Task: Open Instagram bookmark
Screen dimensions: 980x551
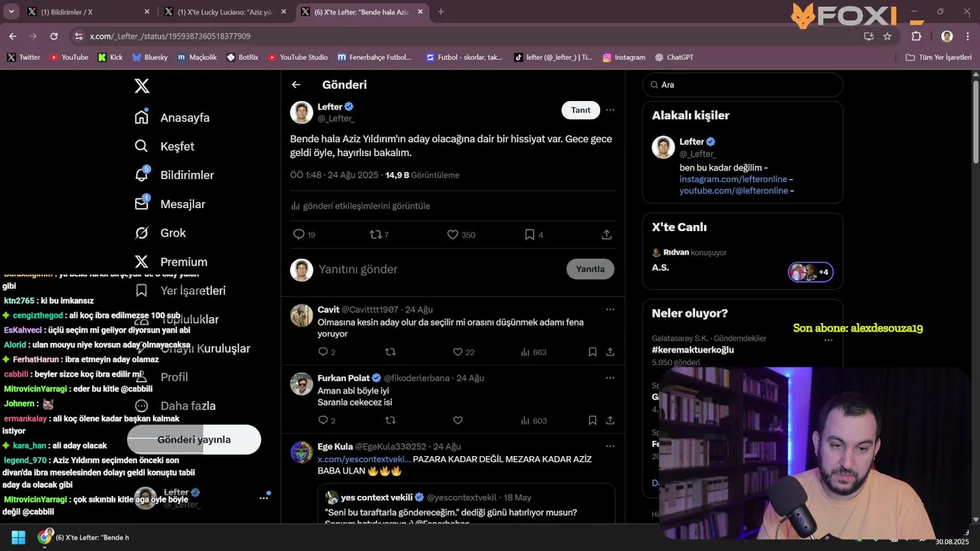Action: point(623,57)
